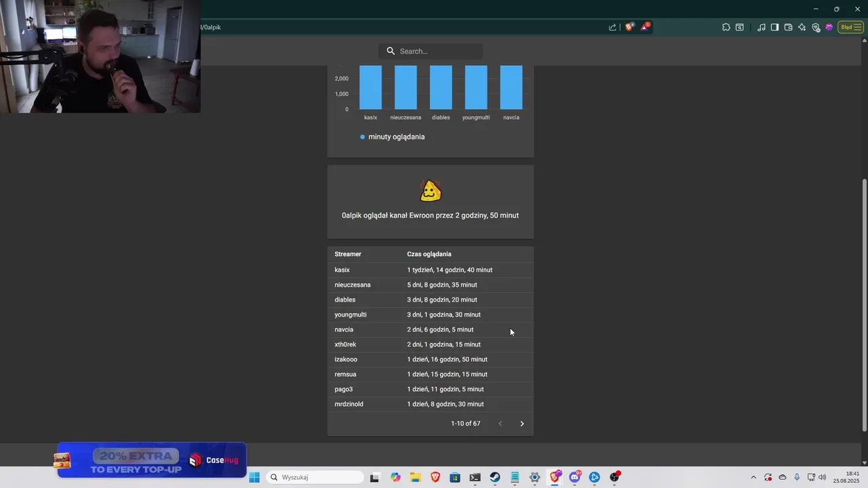This screenshot has width=868, height=488.
Task: Click '1 tydzień, 14 godzin, 40 minut' cell
Action: pyautogui.click(x=450, y=270)
